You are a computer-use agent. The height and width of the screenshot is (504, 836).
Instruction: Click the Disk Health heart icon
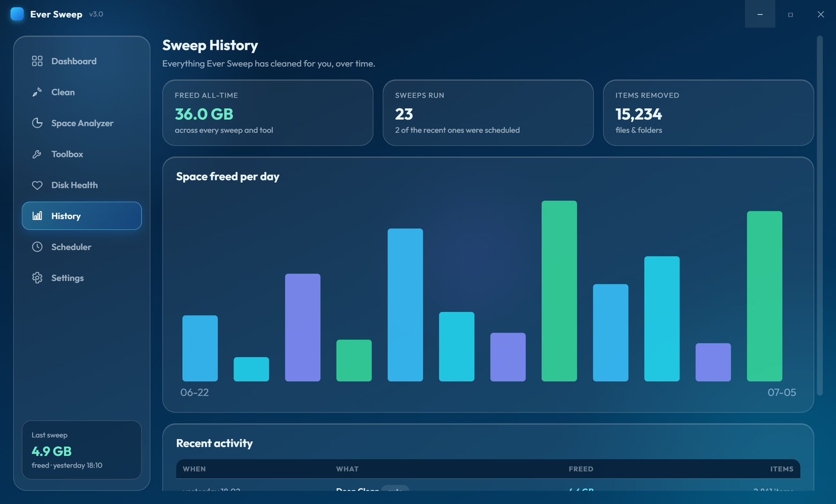click(x=37, y=185)
